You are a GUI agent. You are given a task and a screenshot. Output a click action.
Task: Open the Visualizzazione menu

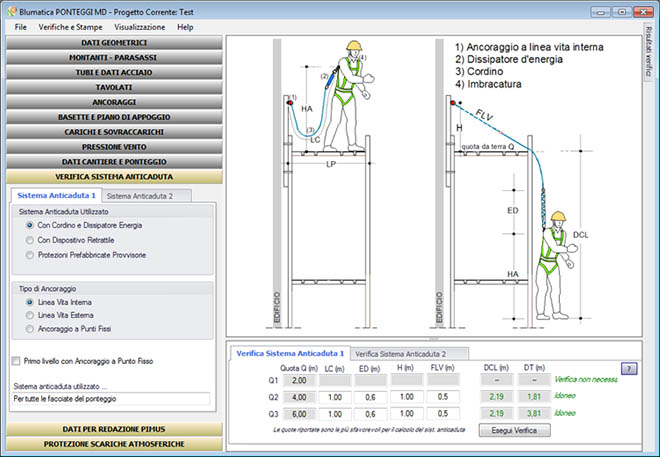coord(139,27)
